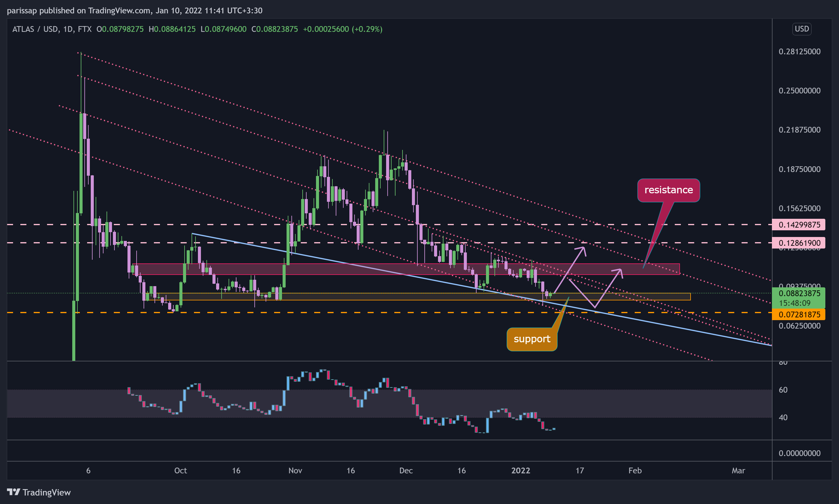Click the 0.28125000 price axis value
Screen dimensions: 839x504
point(799,52)
